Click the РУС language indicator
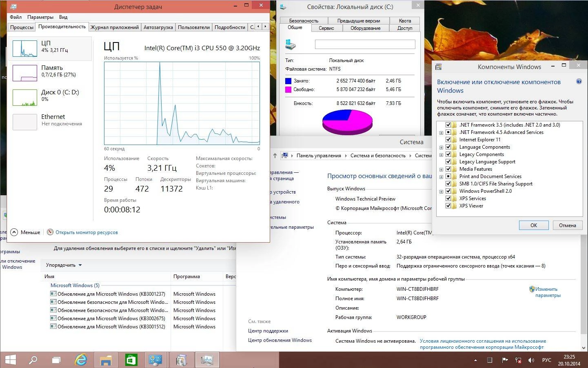588x368 pixels. pyautogui.click(x=547, y=360)
